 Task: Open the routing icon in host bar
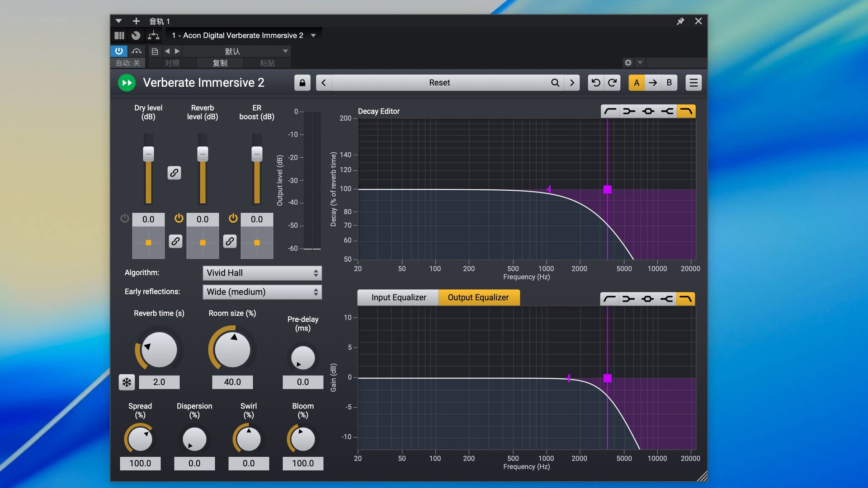pyautogui.click(x=154, y=35)
